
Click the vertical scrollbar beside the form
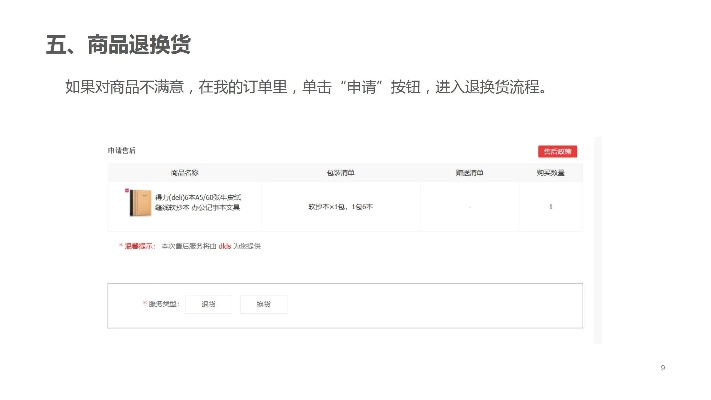tap(598, 240)
